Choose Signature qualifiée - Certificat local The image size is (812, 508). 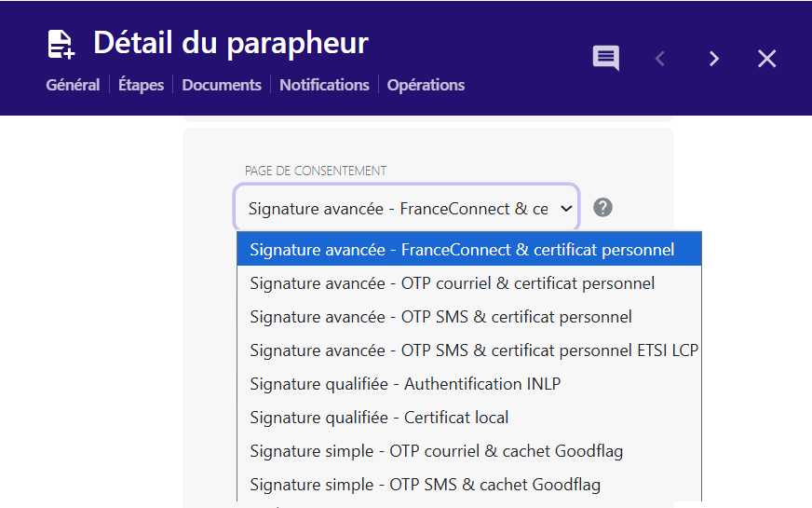click(379, 418)
